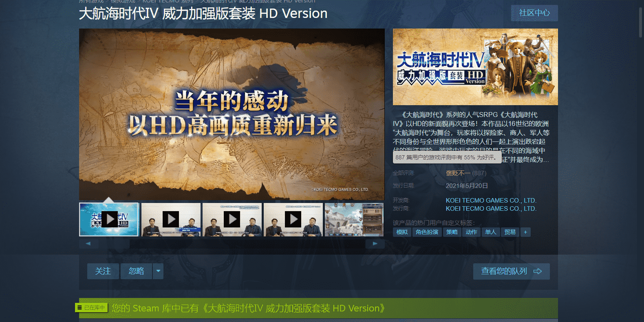Open publisher link KOEI TECMO GAMES CO., LTD.
The width and height of the screenshot is (644, 322).
[x=491, y=209]
